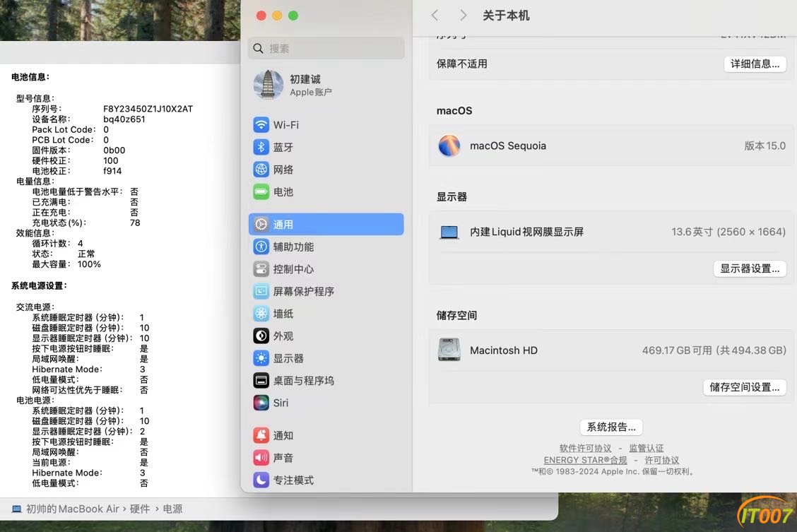Screen dimensions: 797x532
Task: Open Screen Saver (屏幕保护程序) icon
Action: (x=261, y=292)
